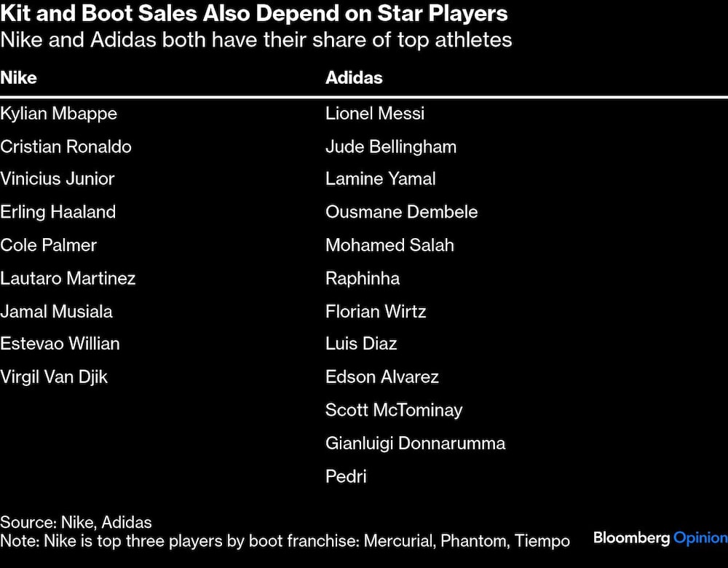Click the Nike column header

click(19, 78)
